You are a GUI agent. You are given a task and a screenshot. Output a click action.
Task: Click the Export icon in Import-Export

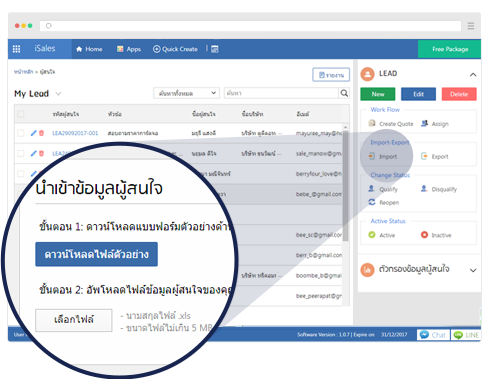tap(424, 156)
